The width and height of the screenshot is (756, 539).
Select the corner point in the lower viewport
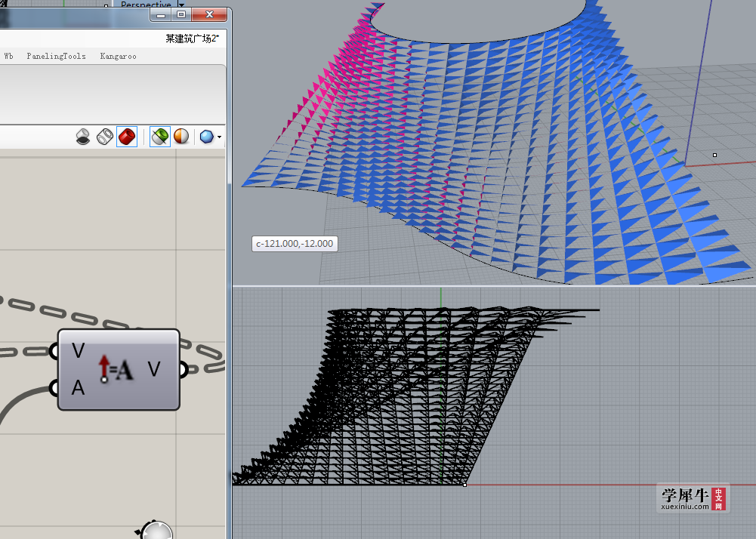(x=464, y=485)
